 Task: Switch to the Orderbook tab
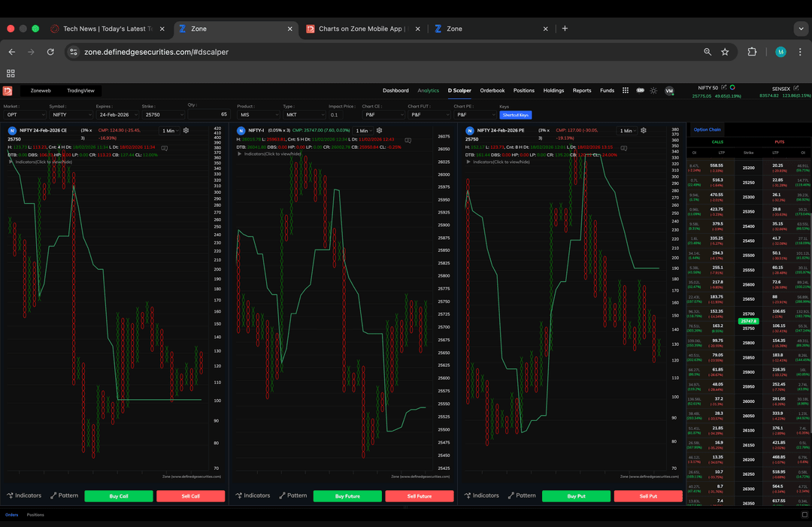tap(492, 90)
